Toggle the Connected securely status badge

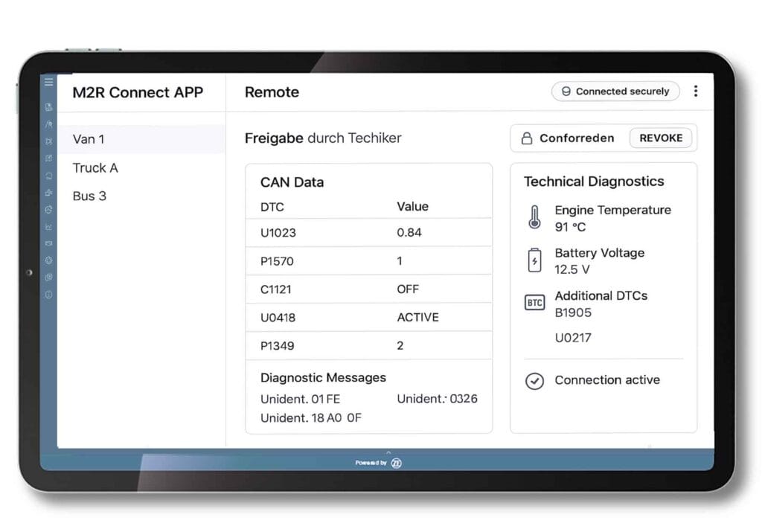615,91
